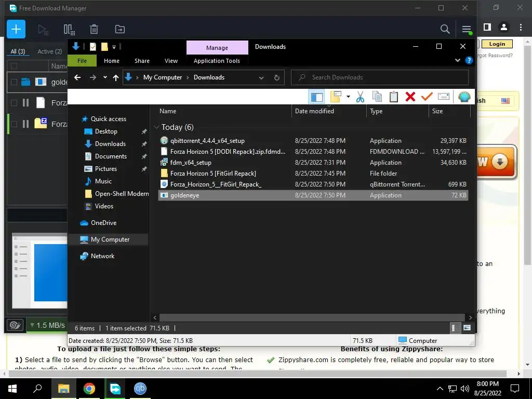
Task: Click the Copy icon in Explorer toolbar
Action: 377,97
